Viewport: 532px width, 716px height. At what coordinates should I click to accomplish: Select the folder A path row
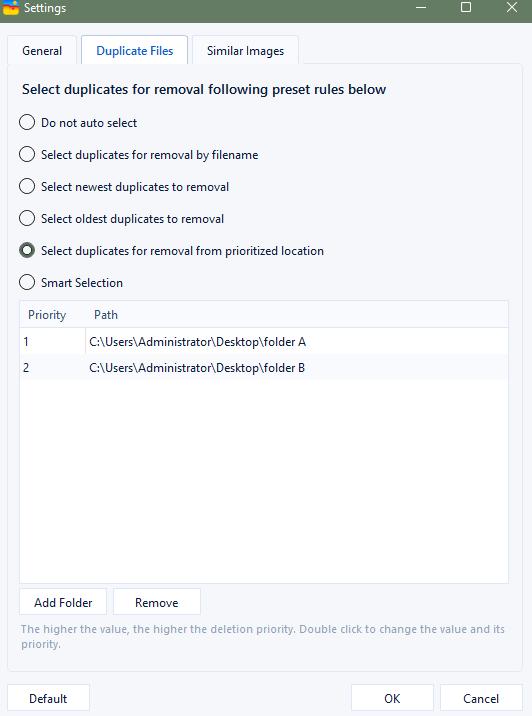(263, 341)
